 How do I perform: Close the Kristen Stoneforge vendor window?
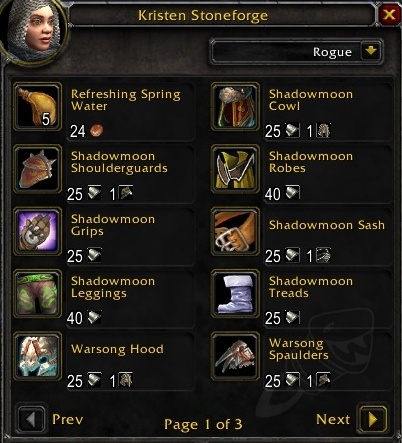[389, 14]
